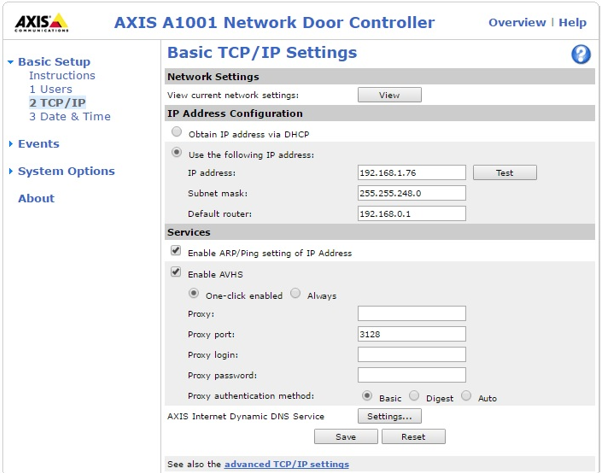Click the Network Settings section header
Viewport: 602px width, 473px height.
[x=380, y=76]
